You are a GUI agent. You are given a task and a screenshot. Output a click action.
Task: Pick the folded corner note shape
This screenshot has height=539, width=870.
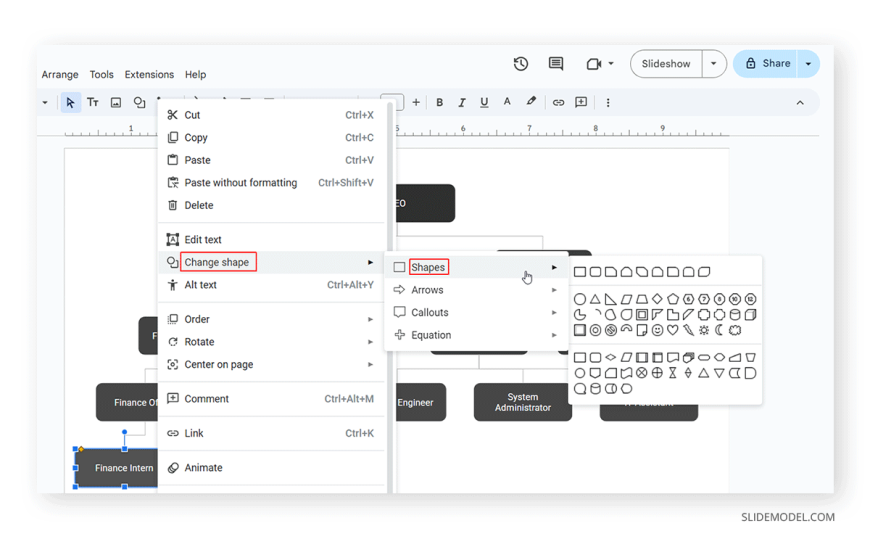pyautogui.click(x=642, y=330)
